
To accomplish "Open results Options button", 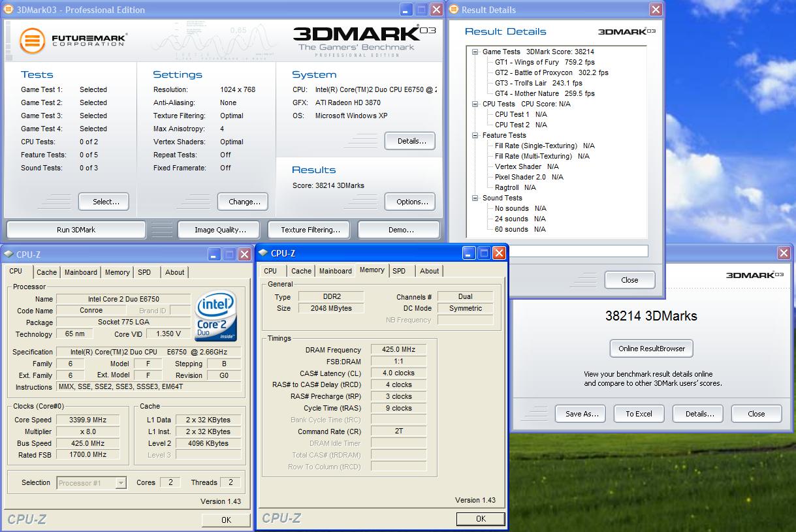I will pyautogui.click(x=410, y=202).
